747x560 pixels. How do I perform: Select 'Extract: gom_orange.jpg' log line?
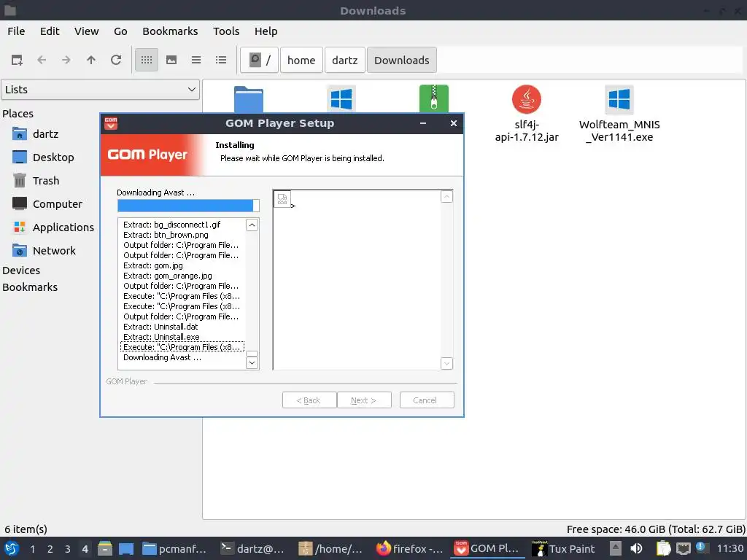[x=168, y=276]
